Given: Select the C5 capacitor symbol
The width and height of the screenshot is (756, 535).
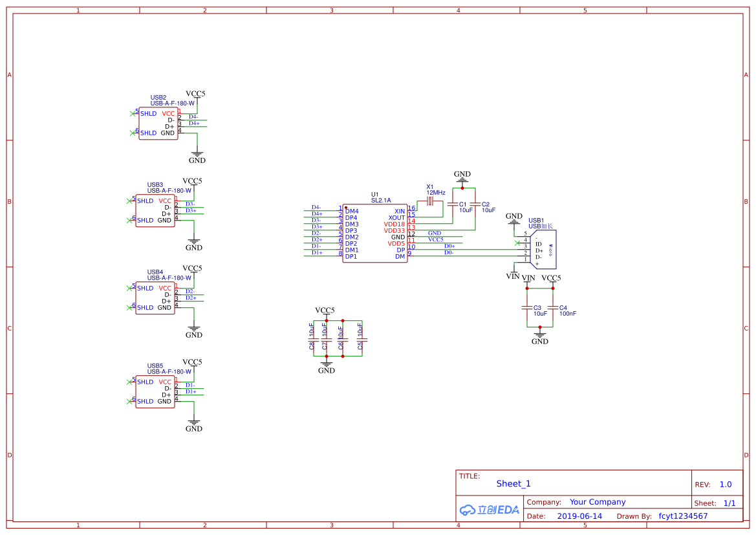Looking at the screenshot, I should tap(362, 340).
